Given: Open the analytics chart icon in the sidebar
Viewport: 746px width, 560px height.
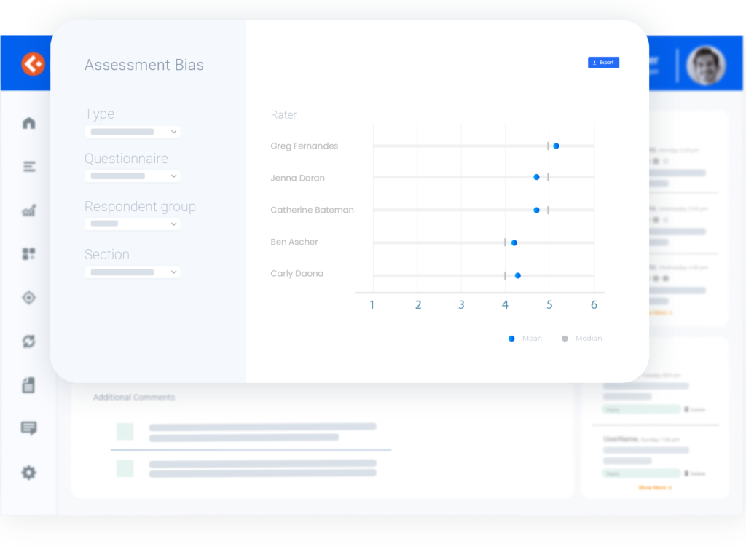Looking at the screenshot, I should 28,210.
